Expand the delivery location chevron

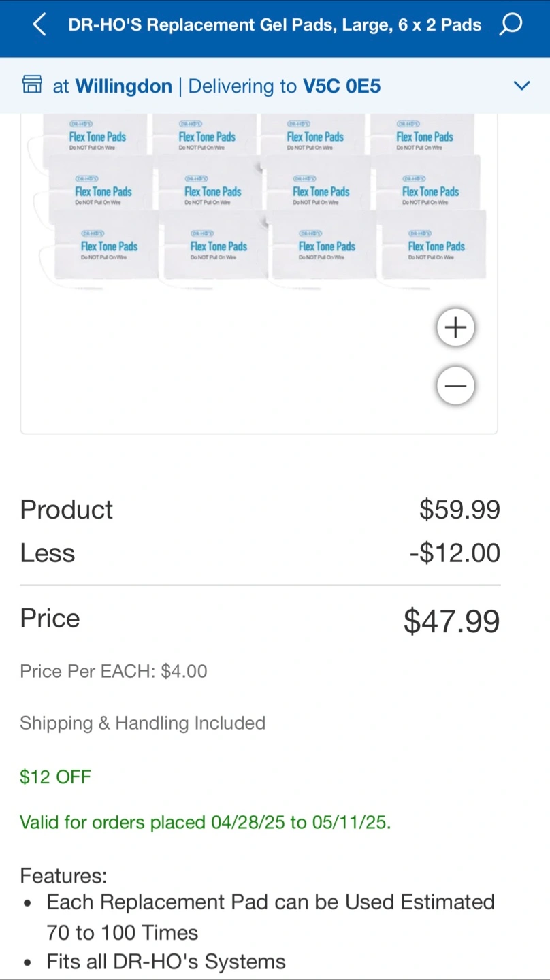coord(521,86)
